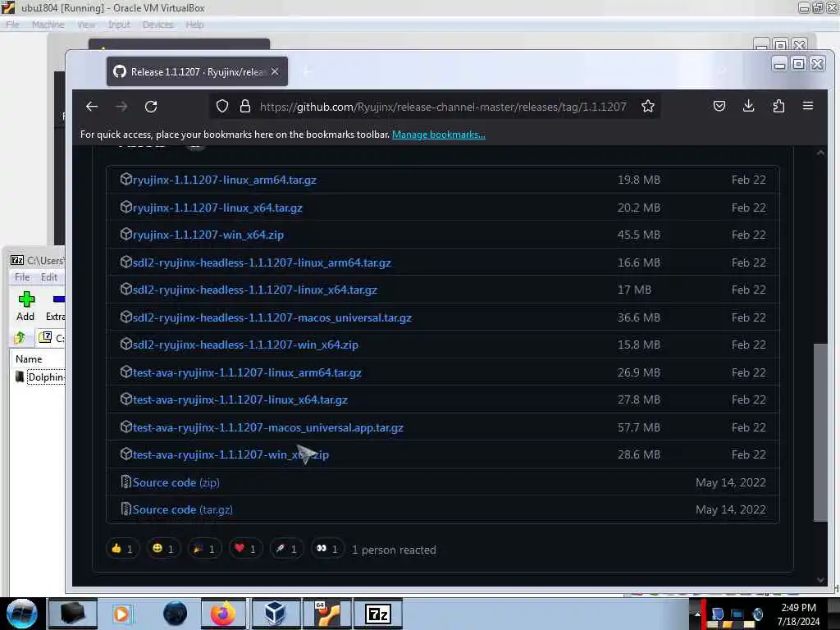This screenshot has height=630, width=840.
Task: Download sdl2-ryujinx-headless linux_x64 tarball
Action: point(254,290)
